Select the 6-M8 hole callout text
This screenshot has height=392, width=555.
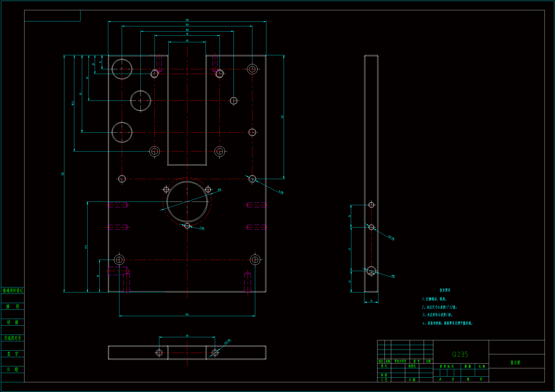[x=281, y=192]
